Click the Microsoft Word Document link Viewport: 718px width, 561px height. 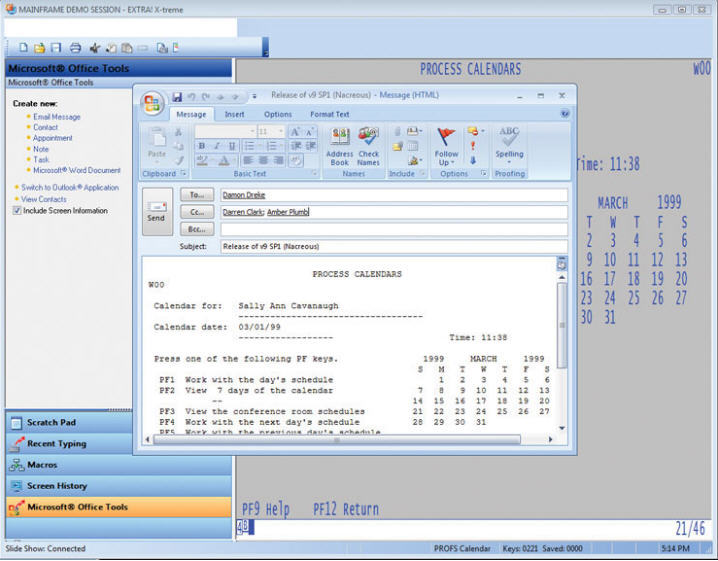pyautogui.click(x=77, y=170)
